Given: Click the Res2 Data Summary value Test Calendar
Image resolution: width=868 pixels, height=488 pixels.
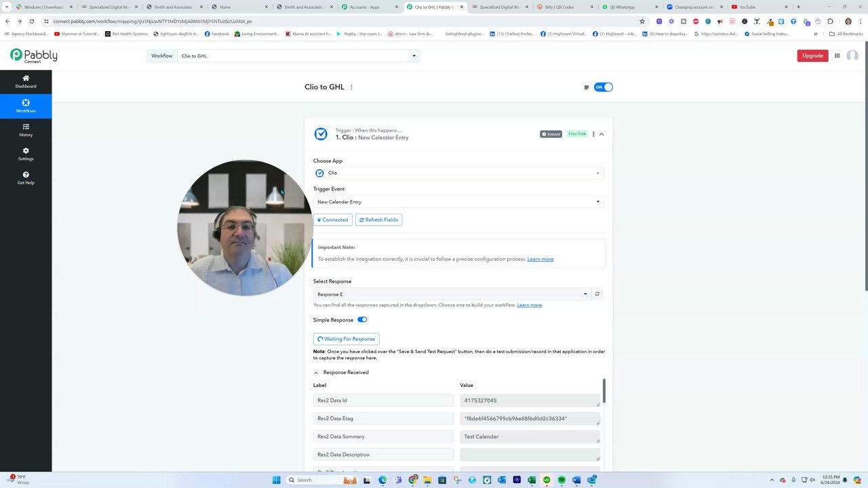Looking at the screenshot, I should (530, 436).
